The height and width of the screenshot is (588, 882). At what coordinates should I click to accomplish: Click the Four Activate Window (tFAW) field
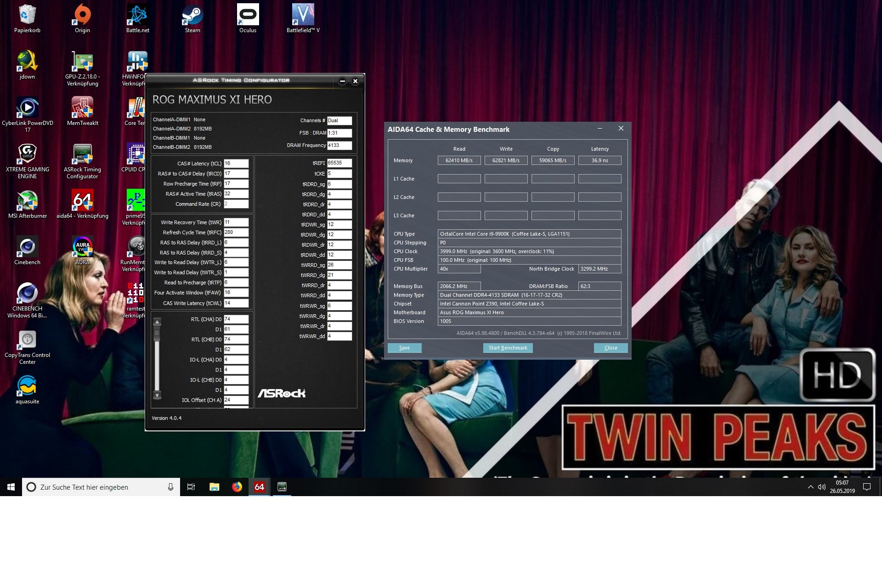236,293
